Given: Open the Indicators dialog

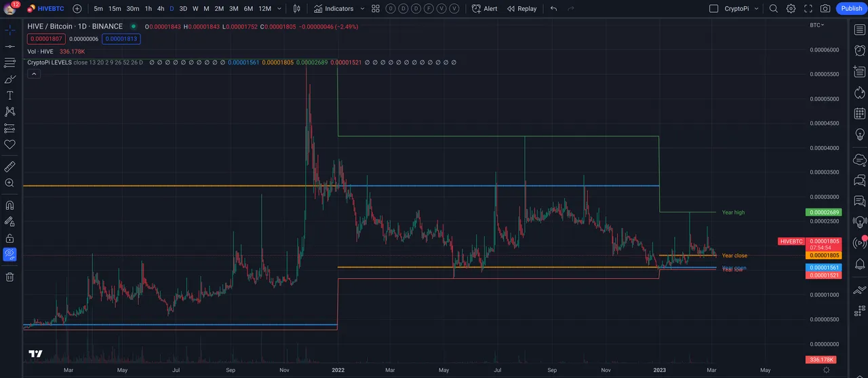Looking at the screenshot, I should pos(333,9).
